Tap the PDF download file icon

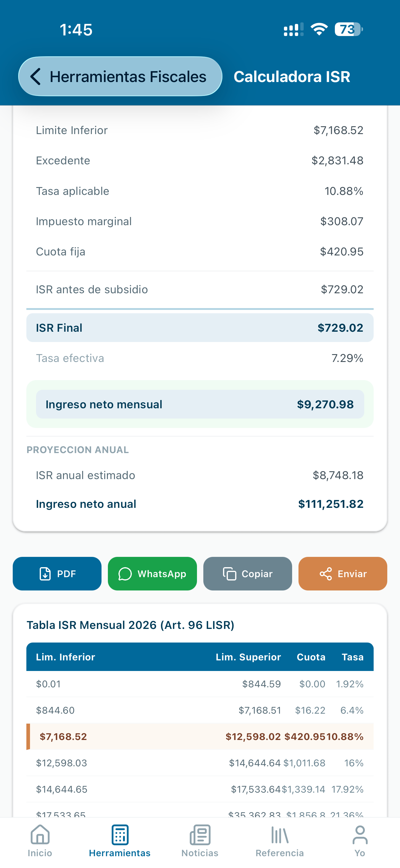coord(45,574)
